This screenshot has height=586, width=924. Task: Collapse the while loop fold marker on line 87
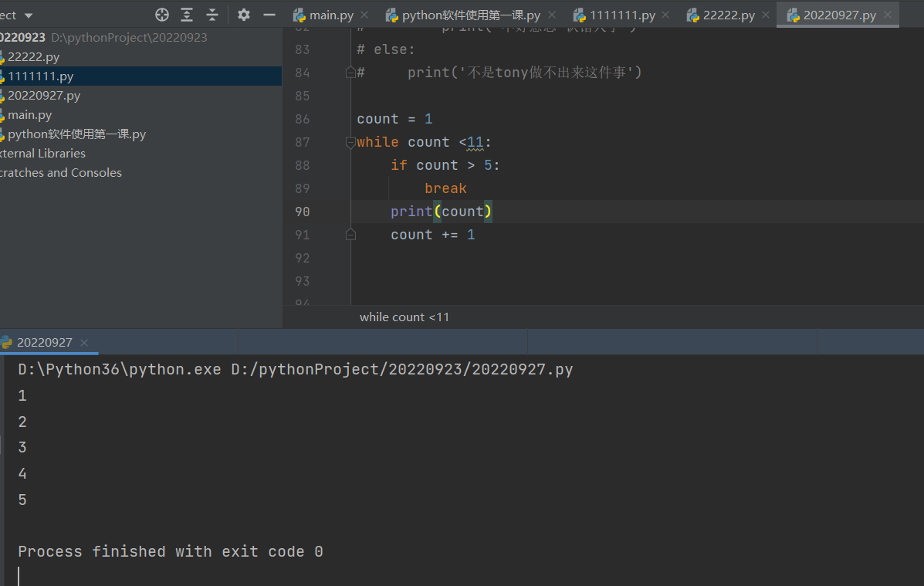click(x=350, y=142)
